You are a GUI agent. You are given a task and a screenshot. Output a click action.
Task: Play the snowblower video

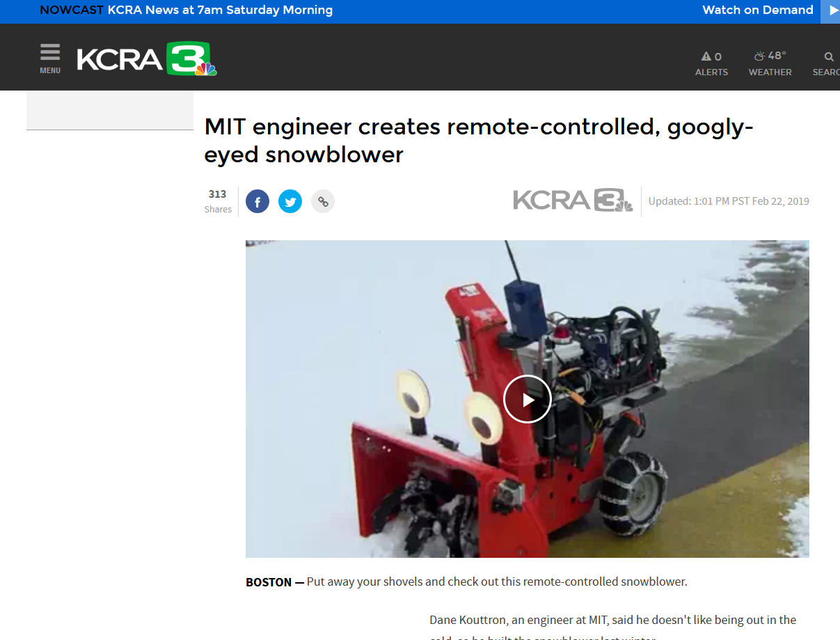[x=528, y=399]
